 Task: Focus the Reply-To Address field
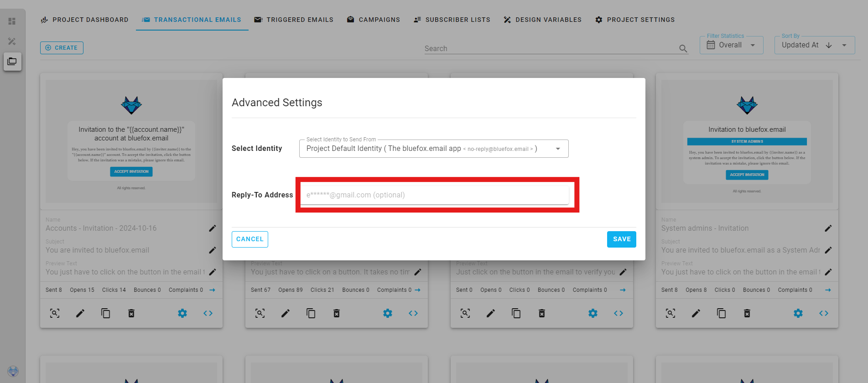434,195
